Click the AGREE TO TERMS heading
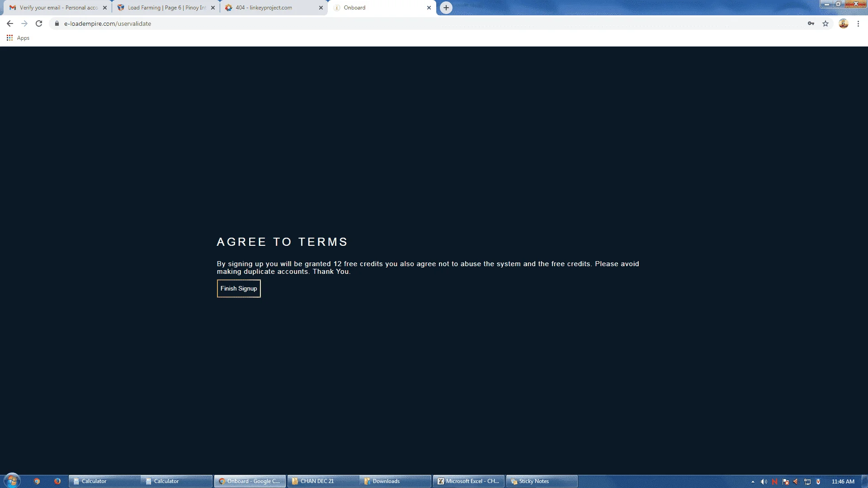Viewport: 868px width, 488px height. pos(282,242)
